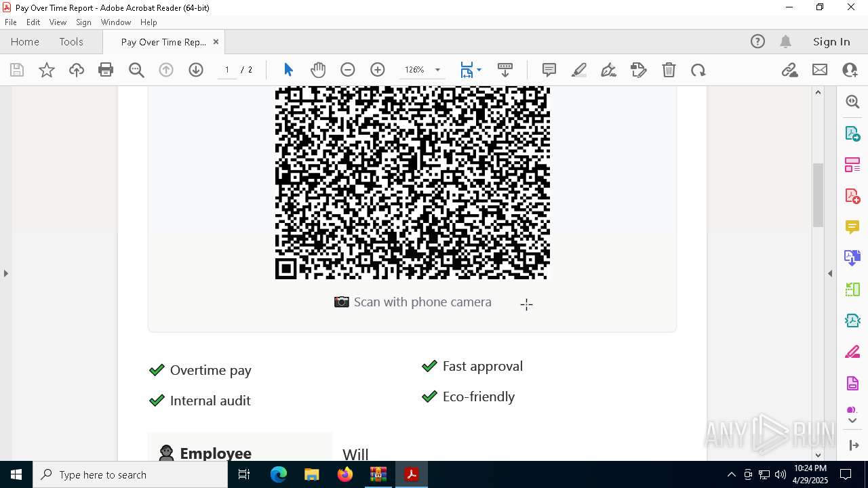
Task: Switch to the Tools tab
Action: point(71,41)
